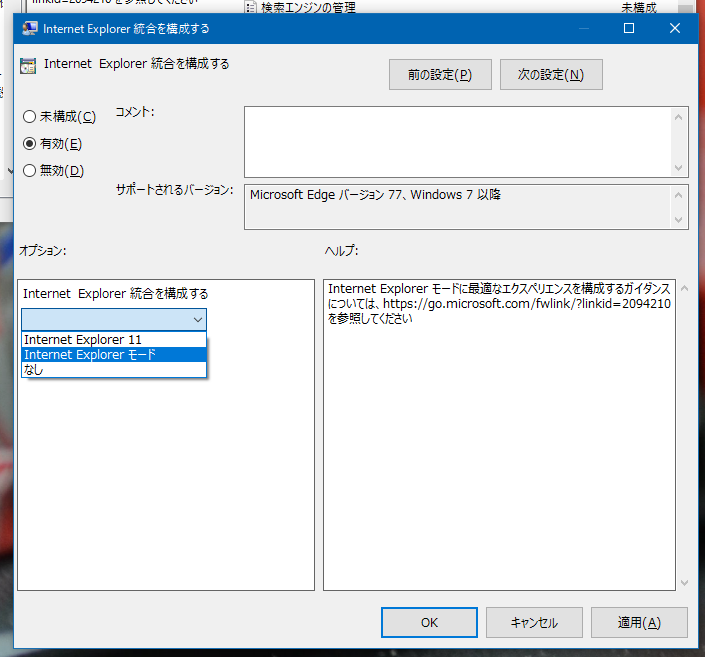Click the comment box scroll up arrow
Screen dimensions: 705x657
678,117
